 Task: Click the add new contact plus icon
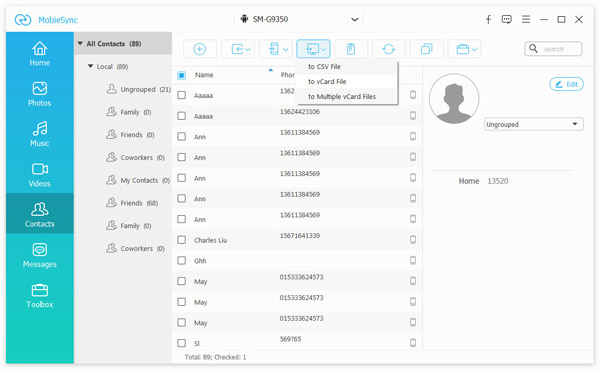(x=199, y=49)
